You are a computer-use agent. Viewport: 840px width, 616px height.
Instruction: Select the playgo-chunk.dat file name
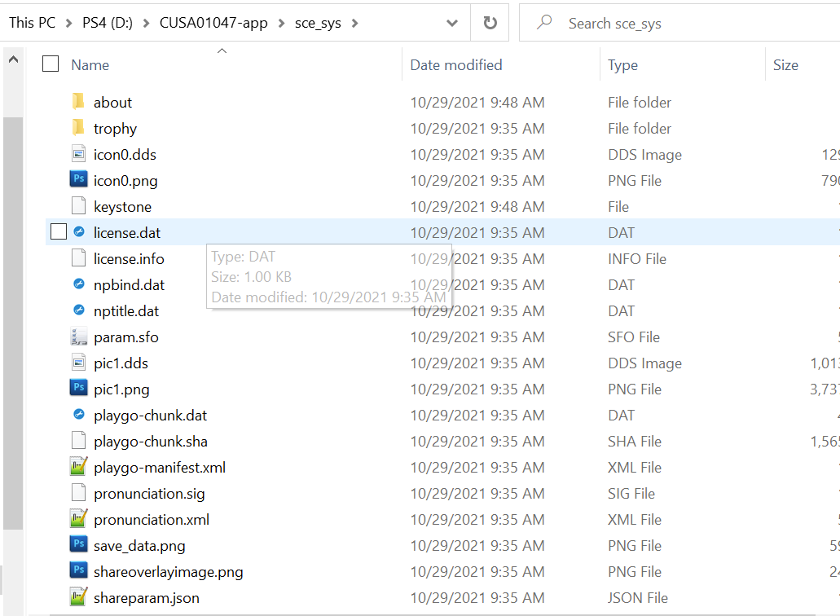(150, 415)
